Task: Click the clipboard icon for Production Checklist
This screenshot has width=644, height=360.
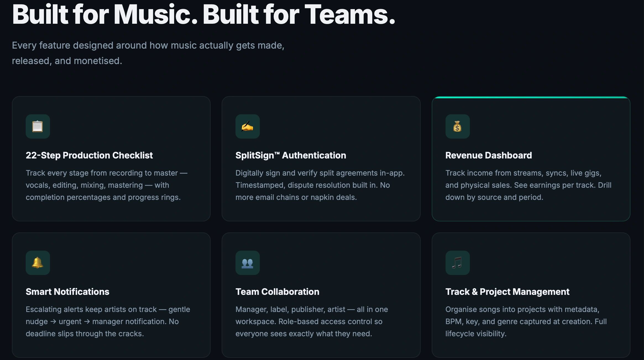Action: coord(38,126)
